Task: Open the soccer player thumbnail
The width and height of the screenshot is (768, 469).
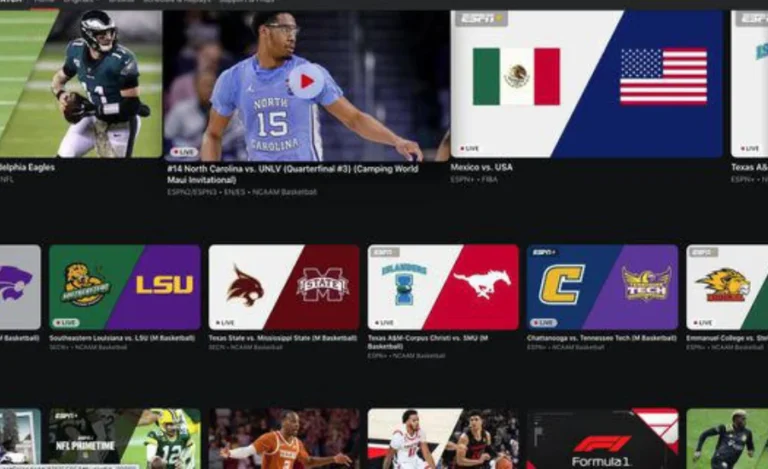Action: pos(727,439)
